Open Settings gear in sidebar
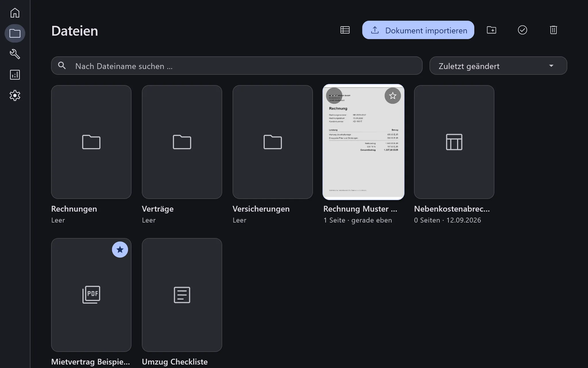Viewport: 588px width, 368px height. [x=15, y=95]
